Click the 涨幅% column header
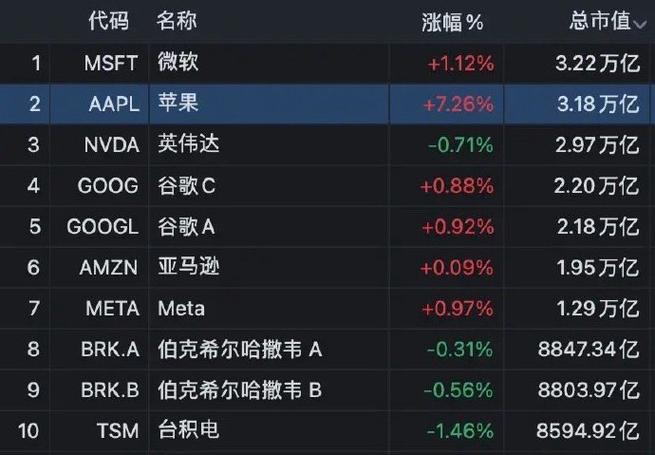 coord(452,22)
